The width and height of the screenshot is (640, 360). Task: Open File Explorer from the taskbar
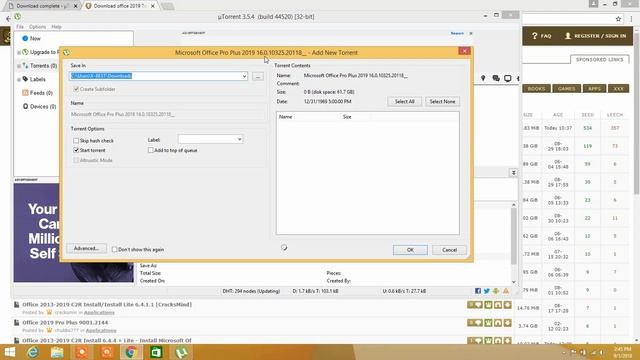pyautogui.click(x=57, y=352)
